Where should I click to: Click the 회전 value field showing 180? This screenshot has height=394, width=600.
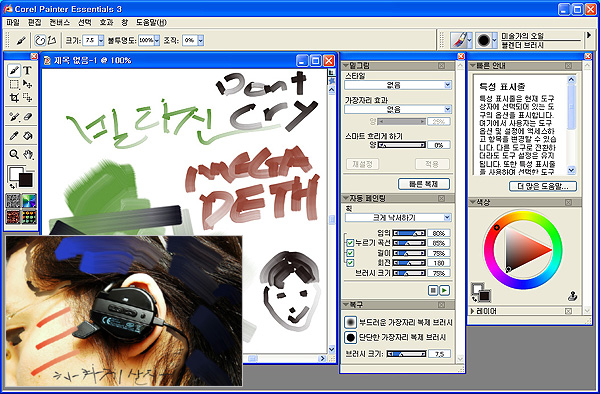click(x=439, y=263)
